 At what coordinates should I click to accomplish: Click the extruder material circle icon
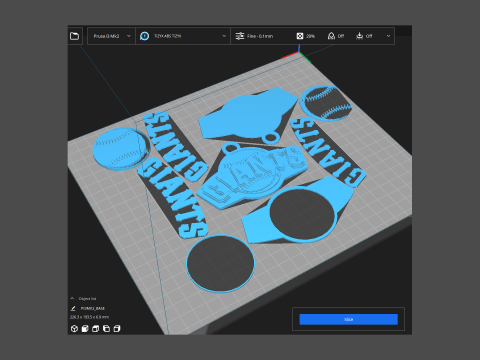pos(144,36)
